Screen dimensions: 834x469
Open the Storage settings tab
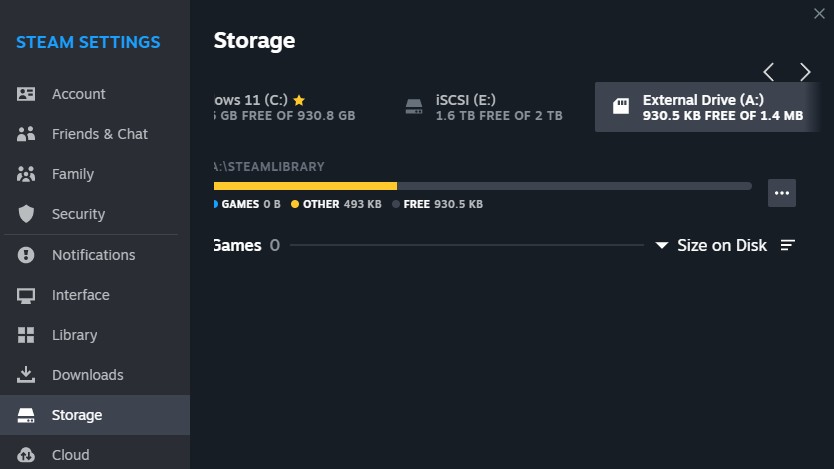[77, 415]
